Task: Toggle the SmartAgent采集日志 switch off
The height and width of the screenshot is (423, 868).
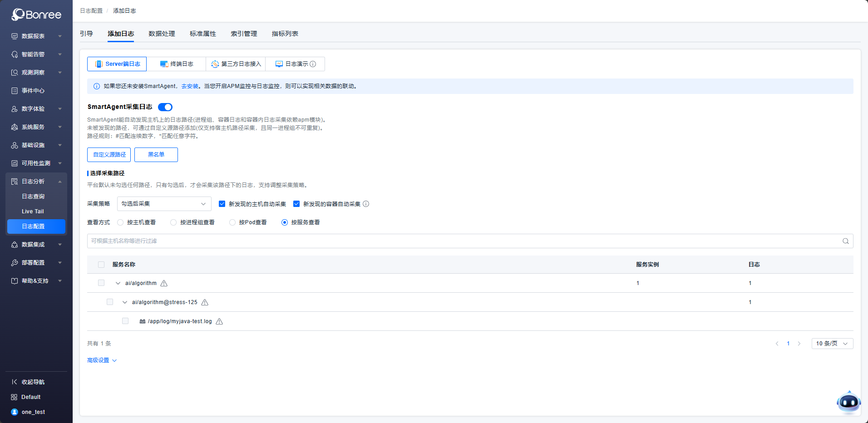Action: pyautogui.click(x=165, y=107)
